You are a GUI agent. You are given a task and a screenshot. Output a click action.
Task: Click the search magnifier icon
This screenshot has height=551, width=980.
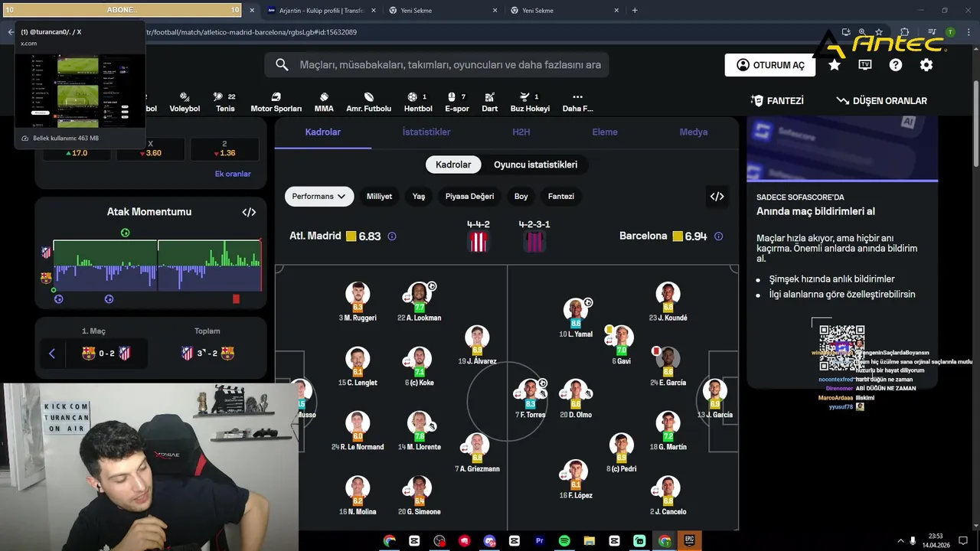[282, 65]
